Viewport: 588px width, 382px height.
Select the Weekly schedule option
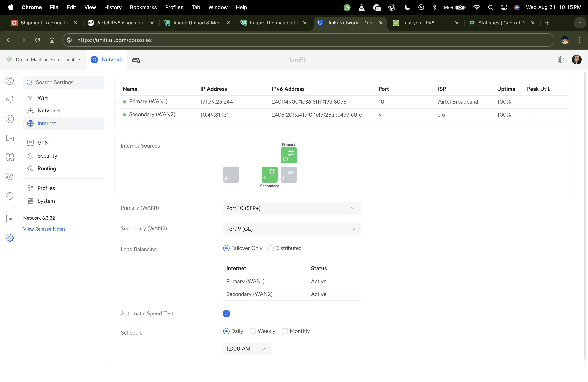pyautogui.click(x=253, y=331)
